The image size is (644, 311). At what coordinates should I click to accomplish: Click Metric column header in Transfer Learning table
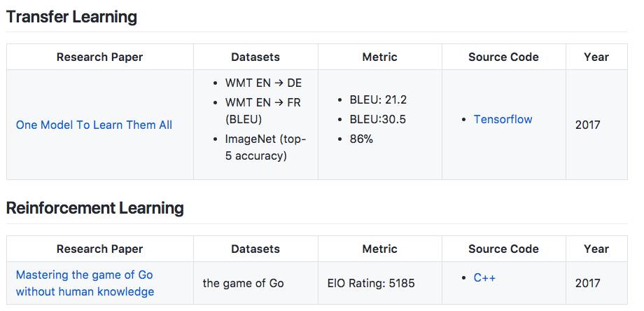[379, 57]
